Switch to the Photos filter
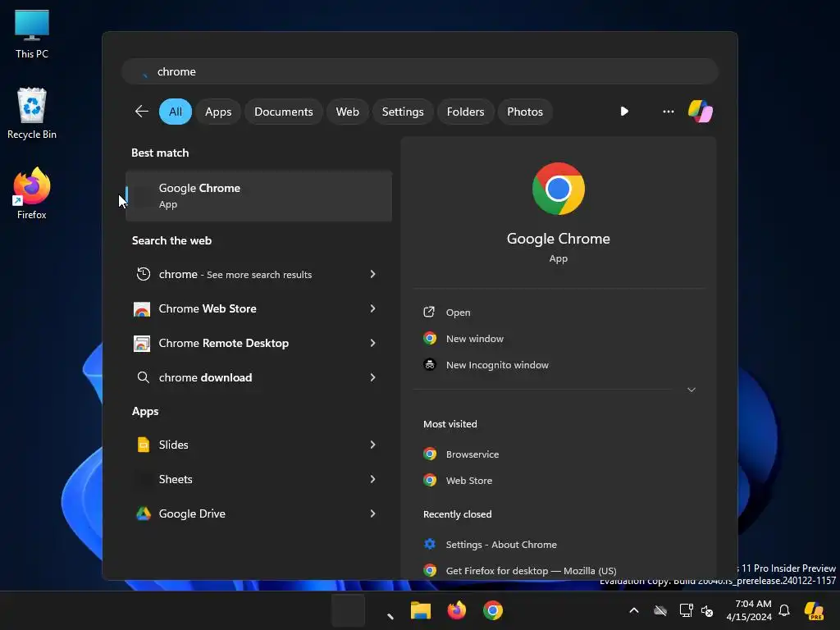The height and width of the screenshot is (630, 840). point(525,112)
